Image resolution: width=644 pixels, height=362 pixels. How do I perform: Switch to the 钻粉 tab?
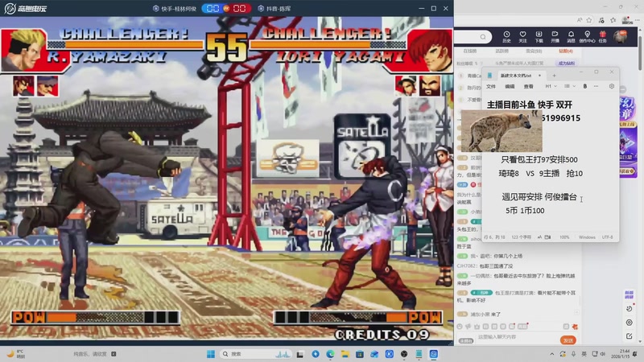tap(566, 51)
